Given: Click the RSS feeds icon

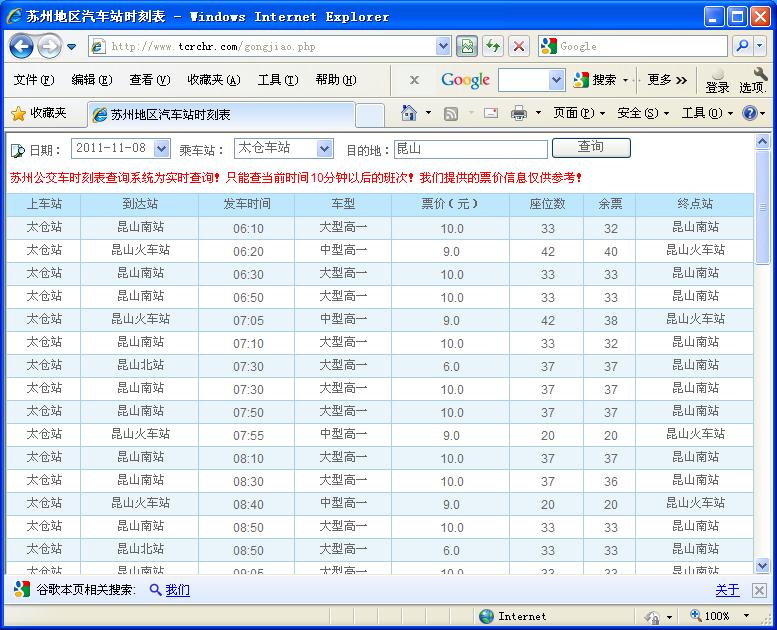Looking at the screenshot, I should 452,113.
